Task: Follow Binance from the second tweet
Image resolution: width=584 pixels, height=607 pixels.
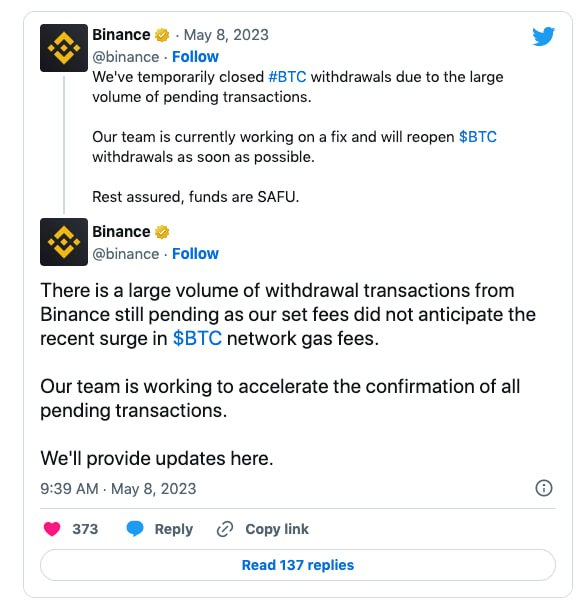Action: click(x=195, y=254)
